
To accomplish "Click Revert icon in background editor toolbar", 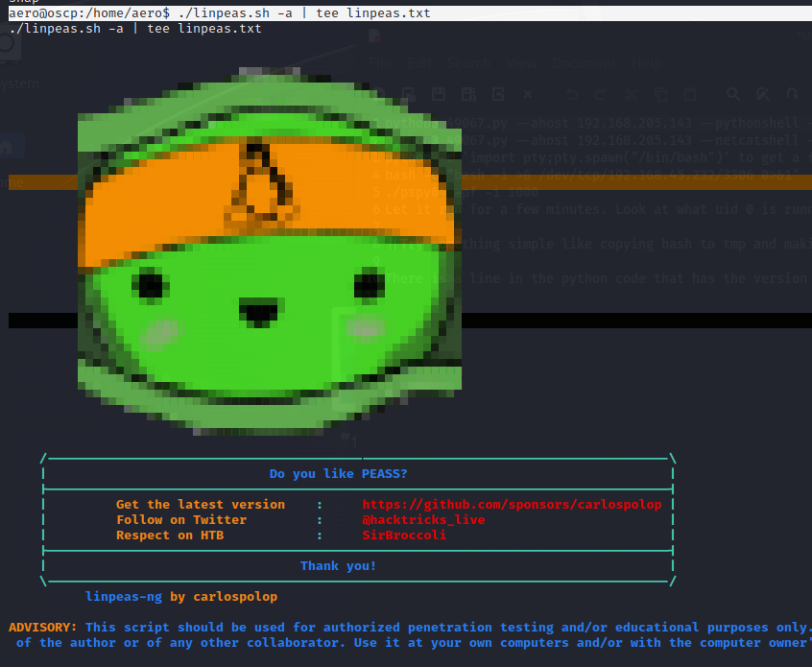I will pyautogui.click(x=498, y=94).
